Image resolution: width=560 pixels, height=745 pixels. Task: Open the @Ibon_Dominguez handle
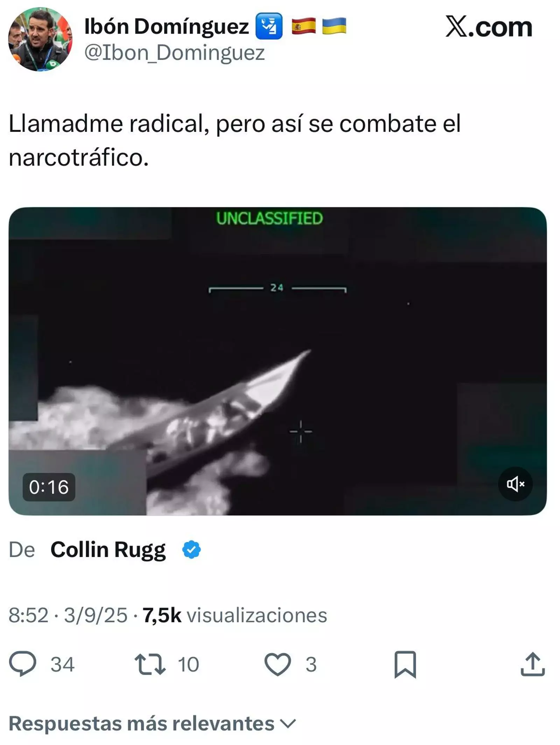pos(174,52)
